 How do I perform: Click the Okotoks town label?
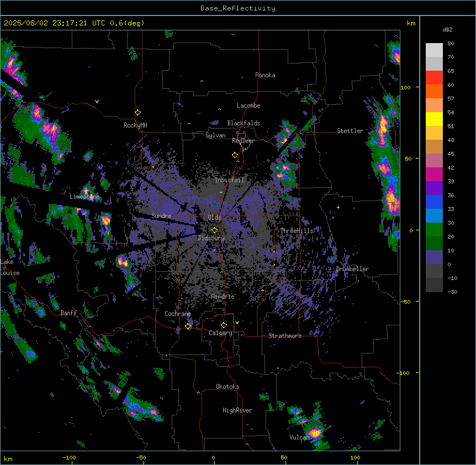click(x=228, y=387)
